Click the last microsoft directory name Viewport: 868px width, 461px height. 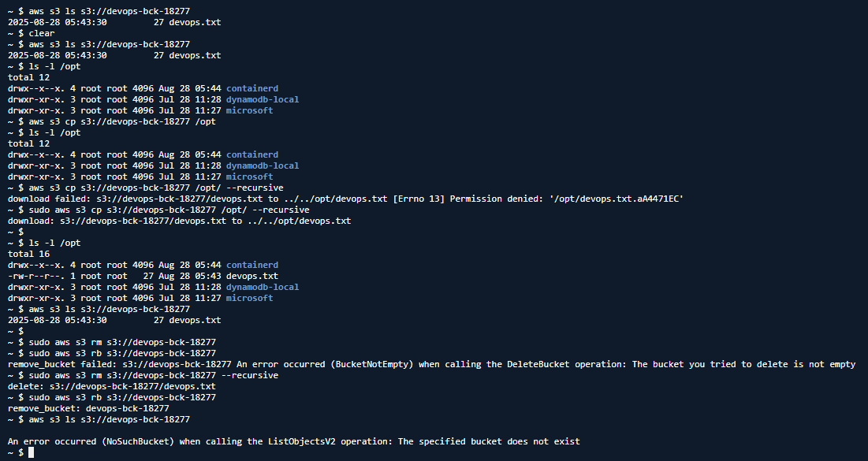tap(249, 298)
